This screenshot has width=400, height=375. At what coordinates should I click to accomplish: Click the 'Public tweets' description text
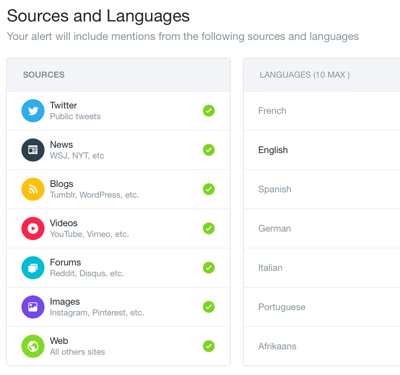coord(75,116)
